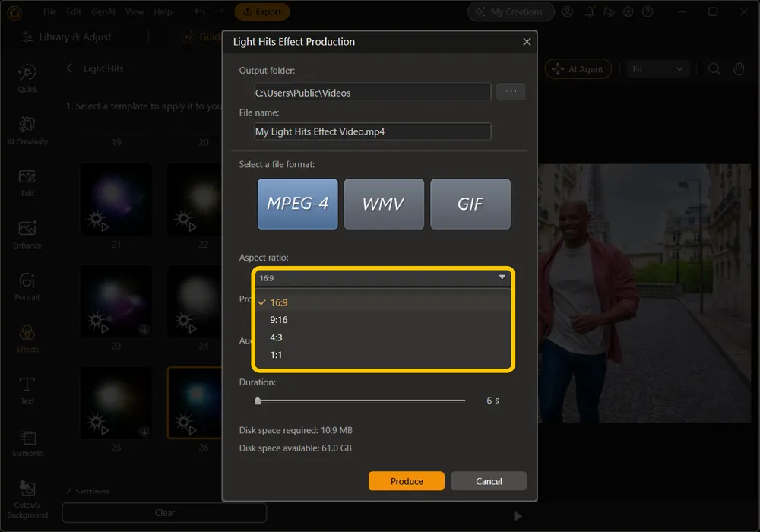Redo the last action
The image size is (760, 532).
point(219,11)
